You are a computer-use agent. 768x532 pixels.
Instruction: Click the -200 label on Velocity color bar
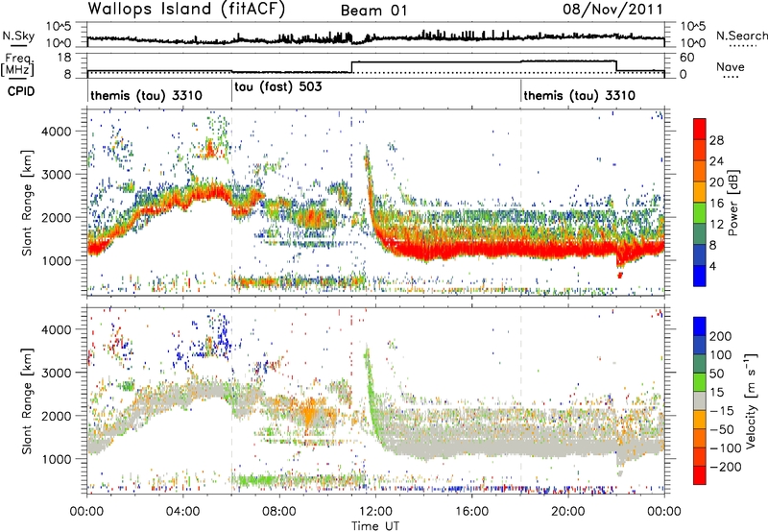pyautogui.click(x=726, y=468)
